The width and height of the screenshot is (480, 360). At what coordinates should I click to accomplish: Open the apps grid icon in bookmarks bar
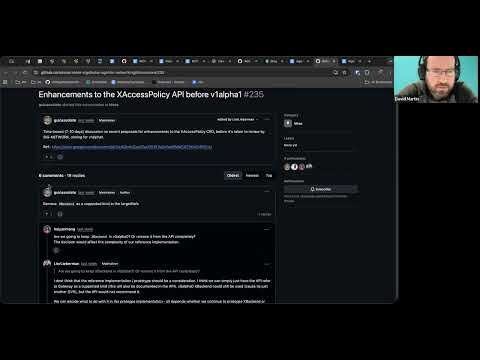click(x=5, y=82)
